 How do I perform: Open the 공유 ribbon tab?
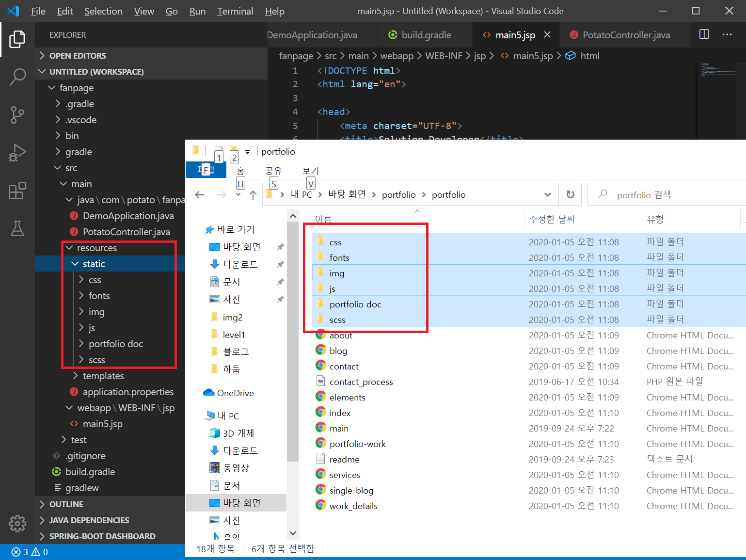[x=273, y=171]
